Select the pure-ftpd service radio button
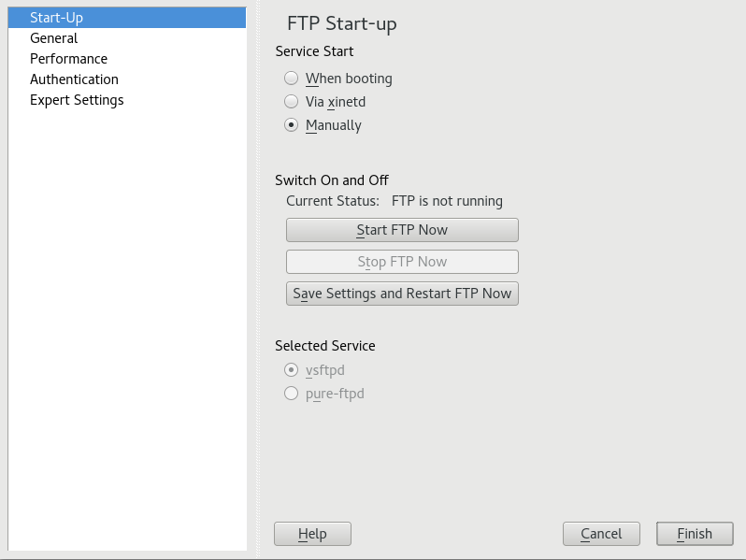This screenshot has width=746, height=560. pos(292,394)
